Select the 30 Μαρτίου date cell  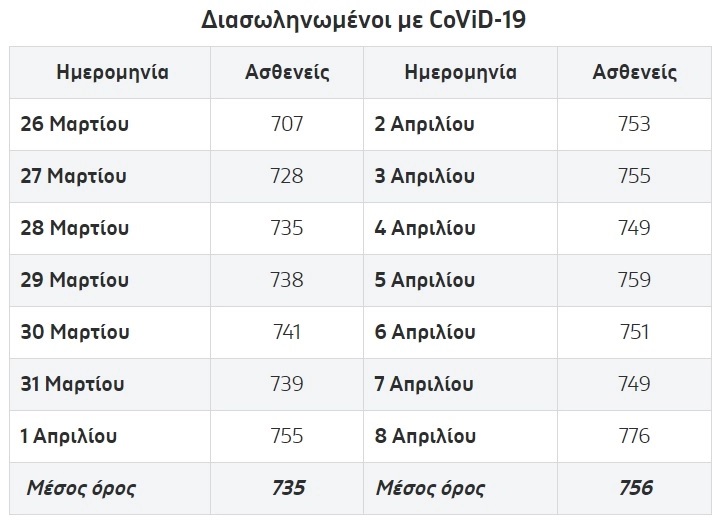(x=75, y=332)
